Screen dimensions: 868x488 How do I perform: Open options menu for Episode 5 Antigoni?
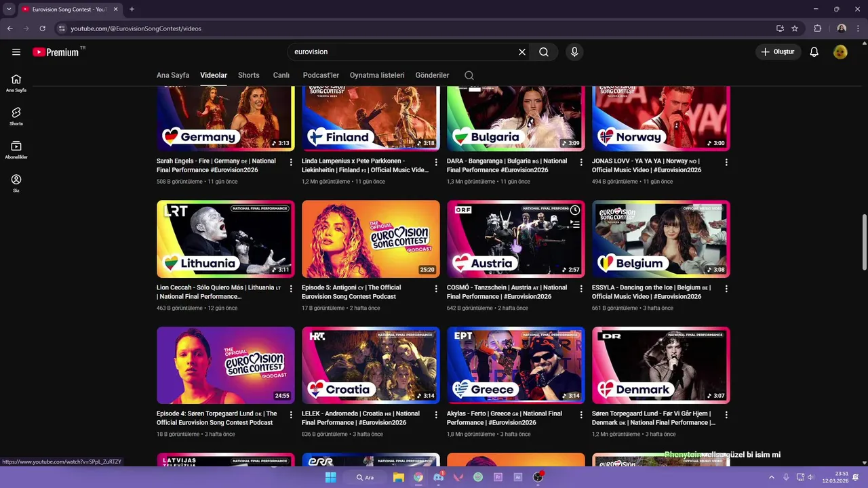(x=436, y=289)
